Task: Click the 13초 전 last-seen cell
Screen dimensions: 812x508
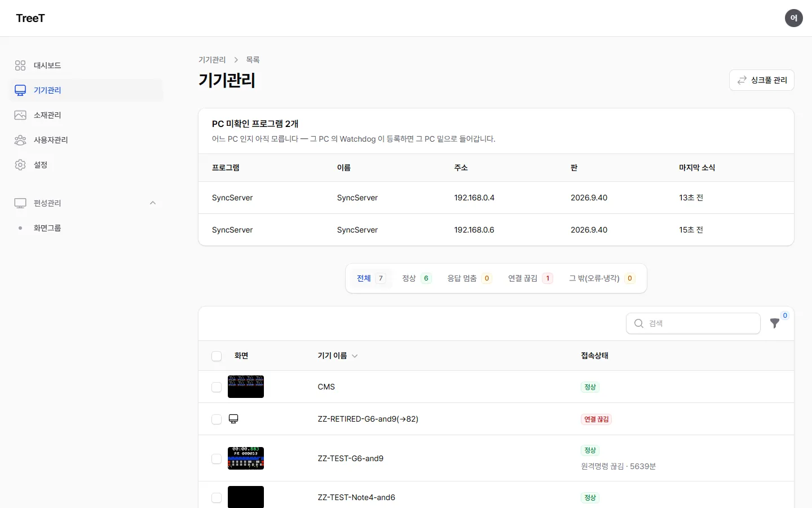Action: (691, 198)
